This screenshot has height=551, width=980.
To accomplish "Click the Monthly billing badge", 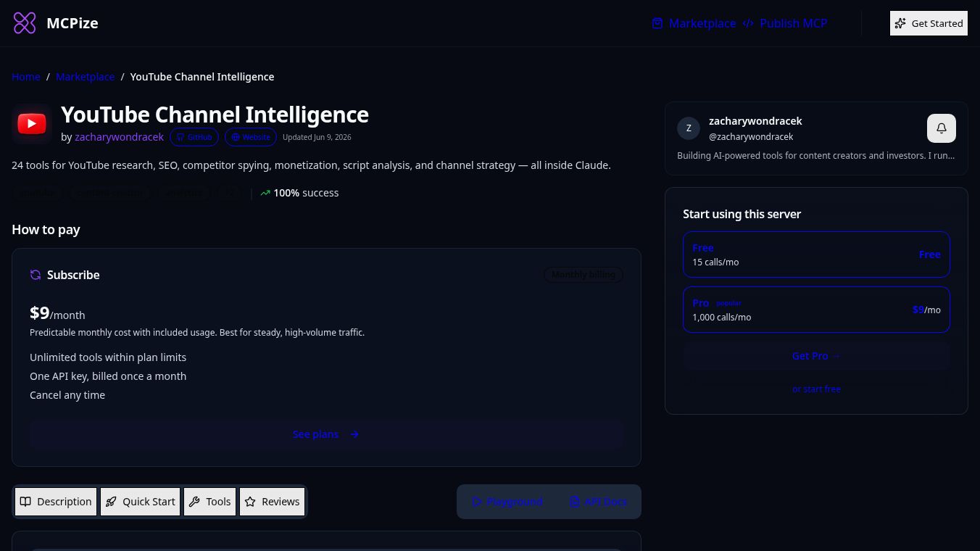I will (584, 275).
